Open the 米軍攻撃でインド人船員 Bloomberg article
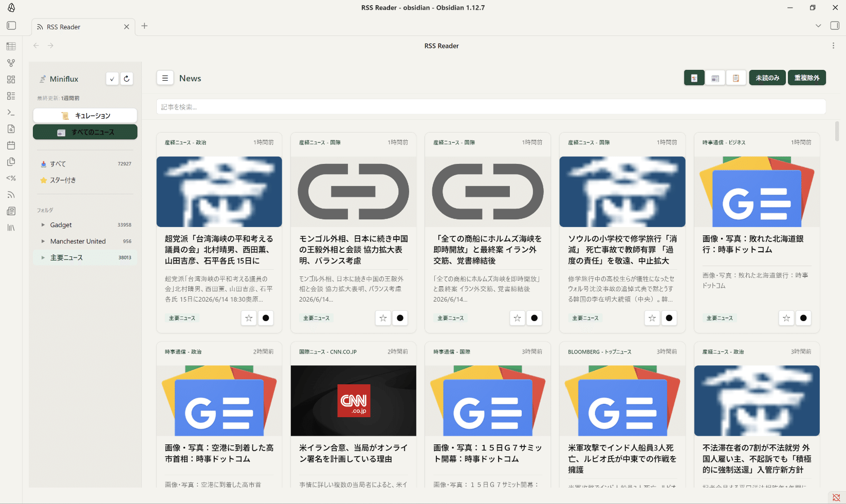846x504 pixels. (622, 459)
